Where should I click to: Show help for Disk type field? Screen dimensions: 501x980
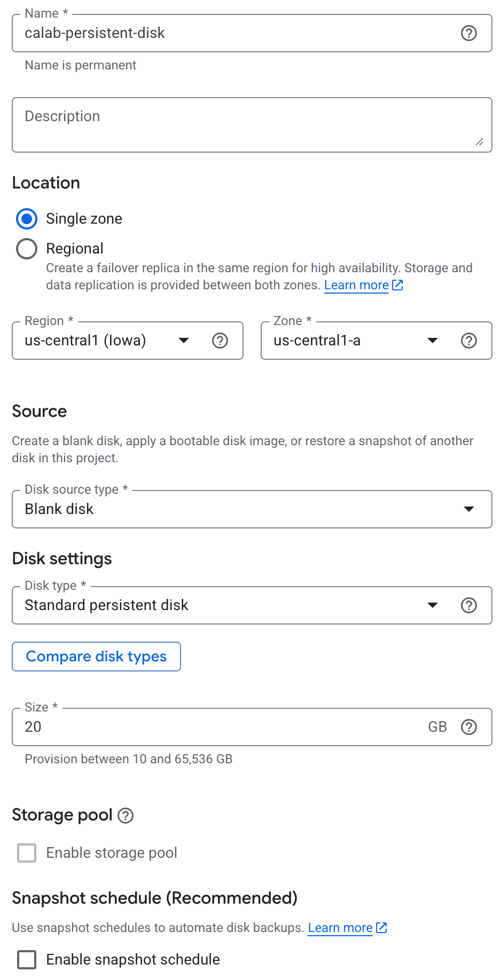pos(468,605)
